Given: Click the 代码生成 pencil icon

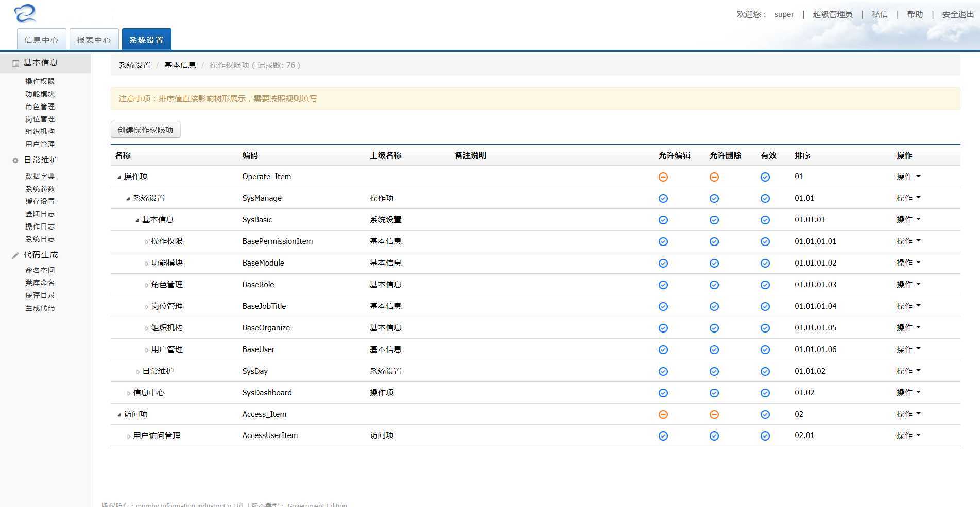Looking at the screenshot, I should pos(15,255).
